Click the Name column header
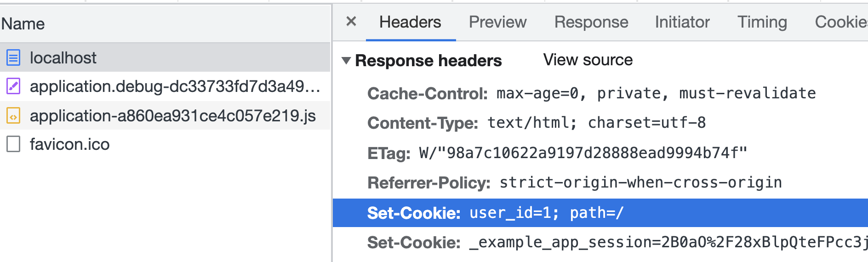This screenshot has width=868, height=262. tap(23, 24)
